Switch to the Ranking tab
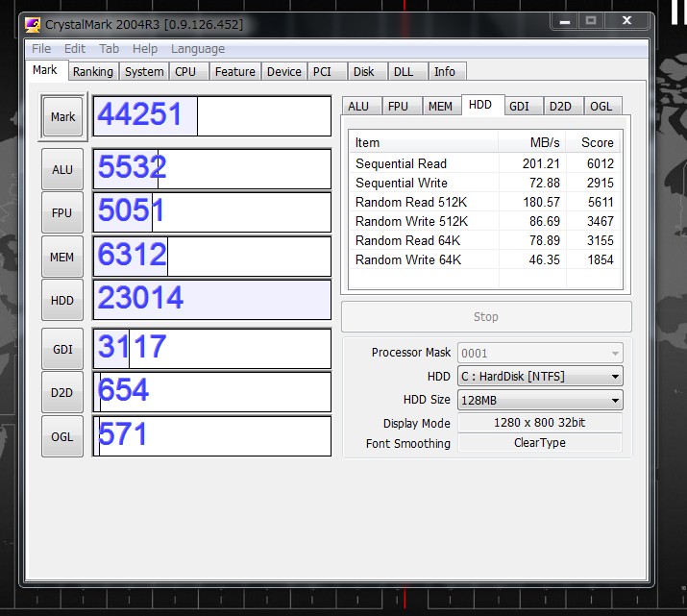Viewport: 687px width, 616px height. pyautogui.click(x=93, y=71)
